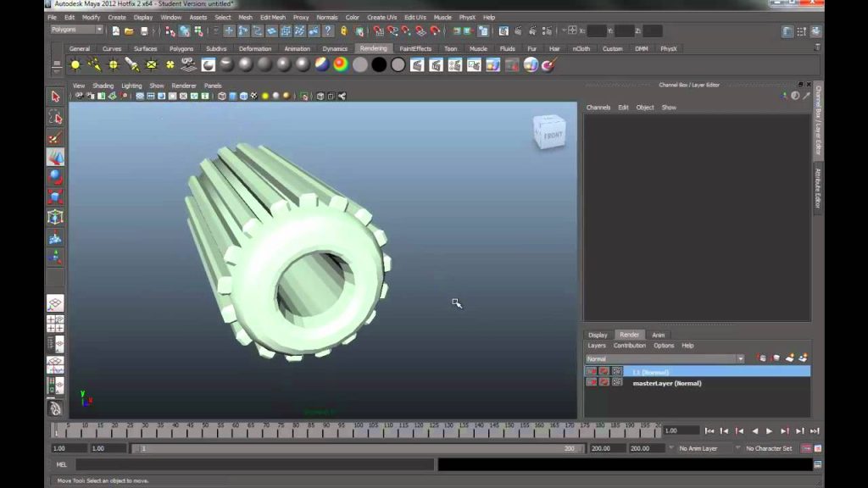
Task: Open the render view clapperboard shelf icon
Action: click(417, 64)
